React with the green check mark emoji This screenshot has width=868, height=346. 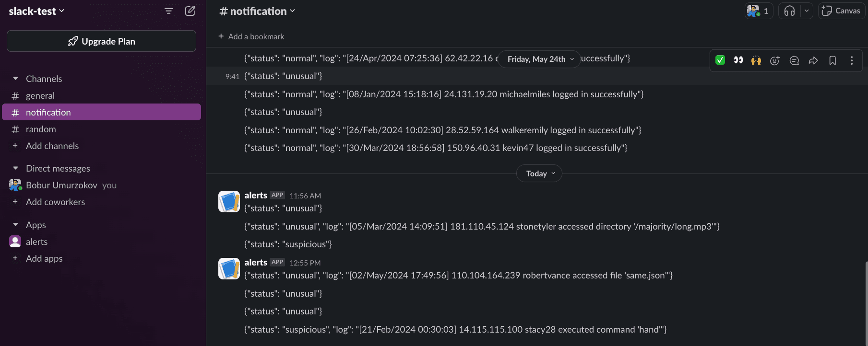(x=720, y=60)
